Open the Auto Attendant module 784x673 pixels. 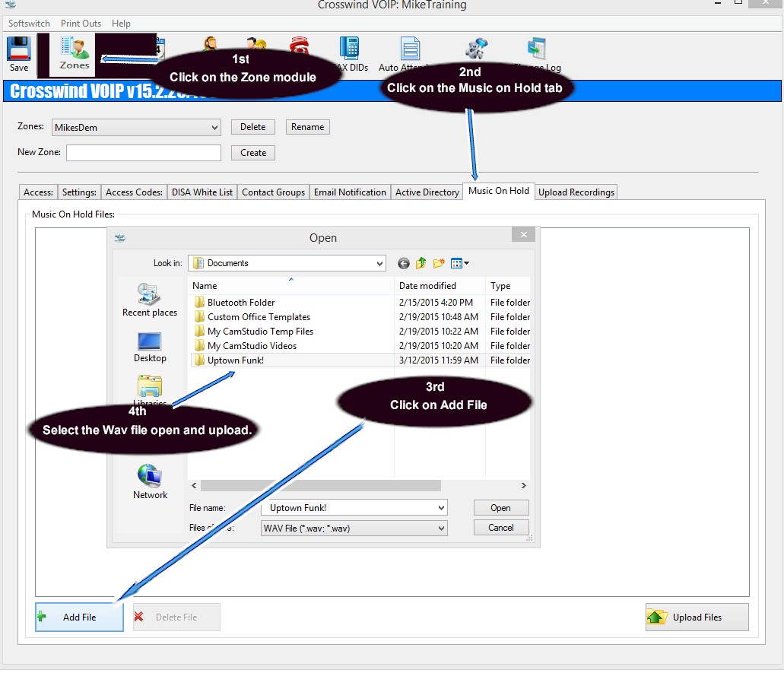click(x=410, y=53)
